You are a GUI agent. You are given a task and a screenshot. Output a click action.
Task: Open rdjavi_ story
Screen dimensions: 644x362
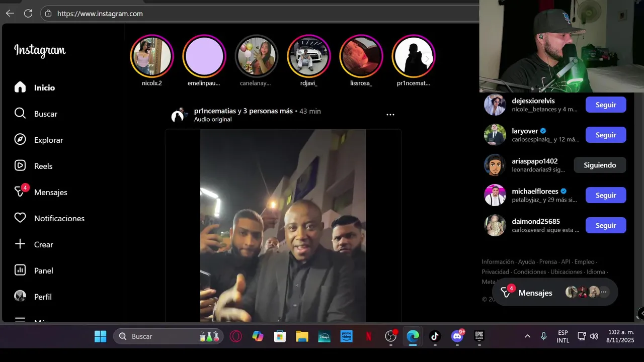[x=309, y=56]
